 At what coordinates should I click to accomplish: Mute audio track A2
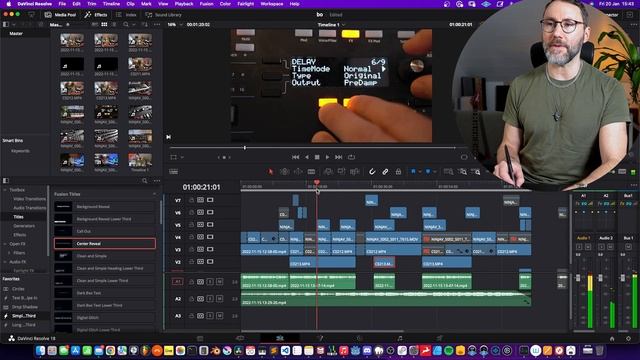click(219, 299)
